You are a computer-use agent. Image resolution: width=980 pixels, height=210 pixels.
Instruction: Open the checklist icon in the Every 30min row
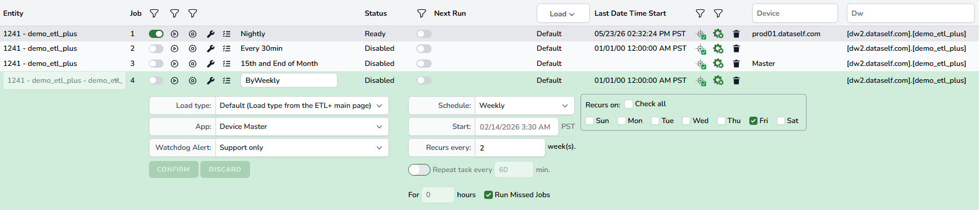point(227,48)
